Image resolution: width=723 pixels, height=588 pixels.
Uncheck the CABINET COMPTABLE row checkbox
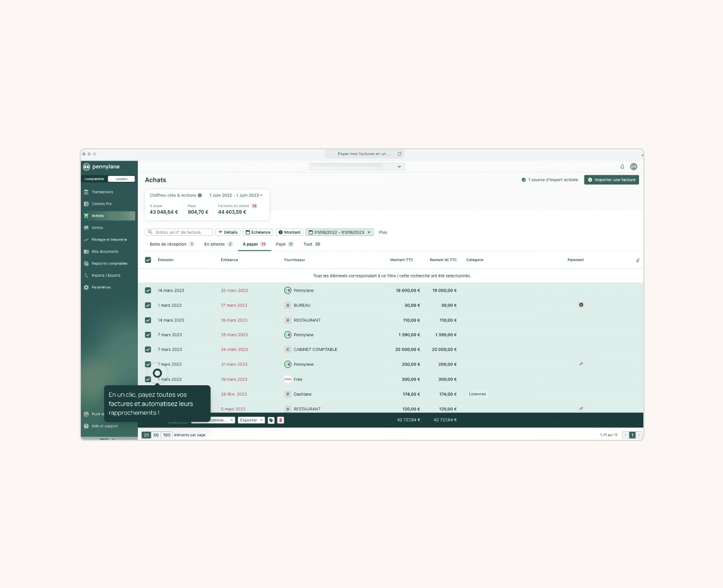148,350
